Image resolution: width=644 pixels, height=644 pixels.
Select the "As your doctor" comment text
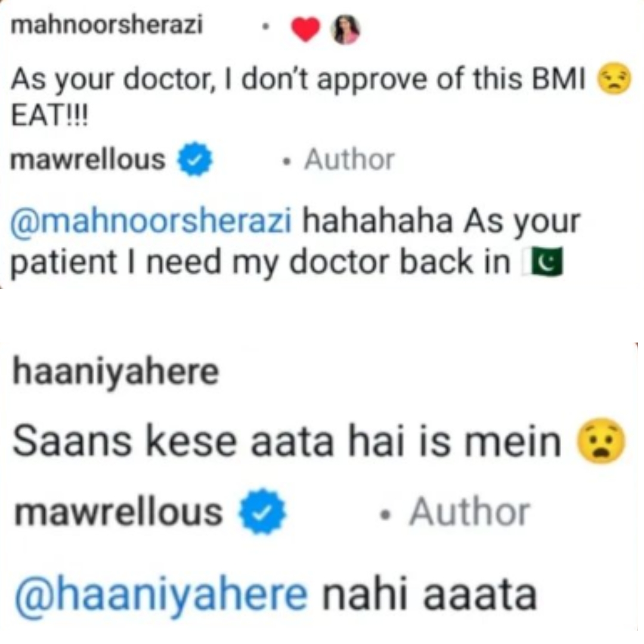298,79
